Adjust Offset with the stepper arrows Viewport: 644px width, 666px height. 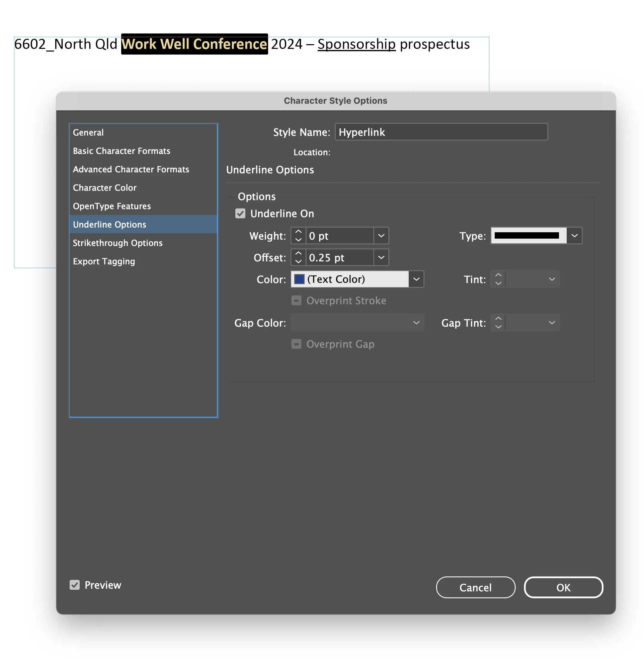(298, 258)
